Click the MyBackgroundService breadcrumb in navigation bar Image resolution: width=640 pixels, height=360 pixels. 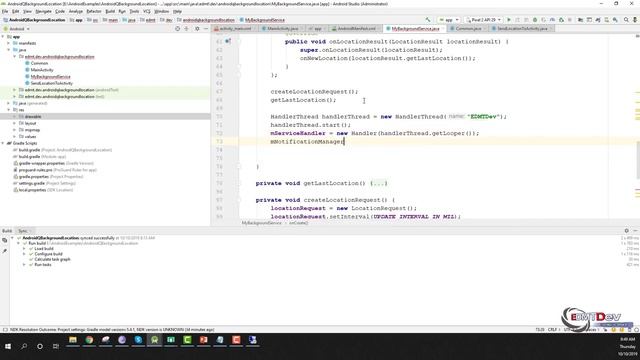click(x=262, y=20)
